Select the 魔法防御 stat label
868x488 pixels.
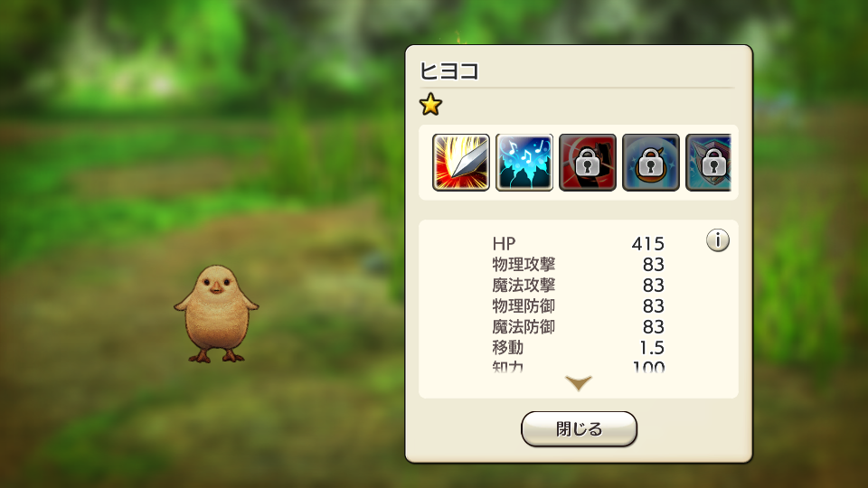(x=524, y=327)
